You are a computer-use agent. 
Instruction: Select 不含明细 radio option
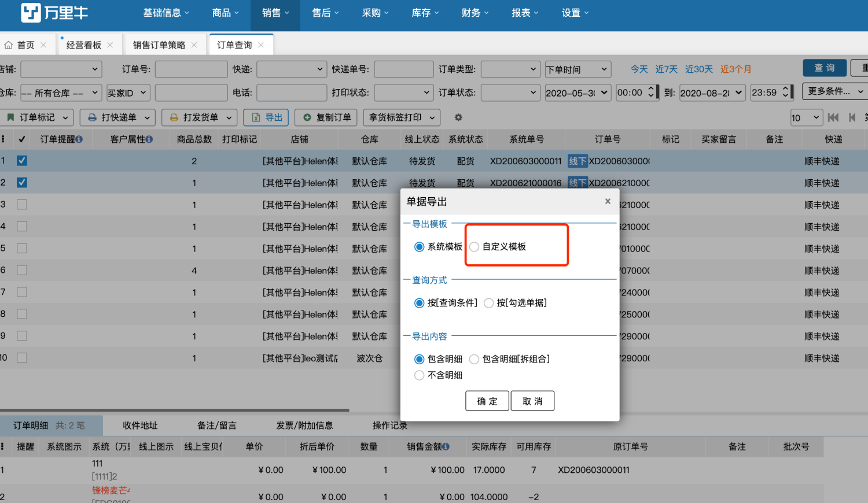420,375
